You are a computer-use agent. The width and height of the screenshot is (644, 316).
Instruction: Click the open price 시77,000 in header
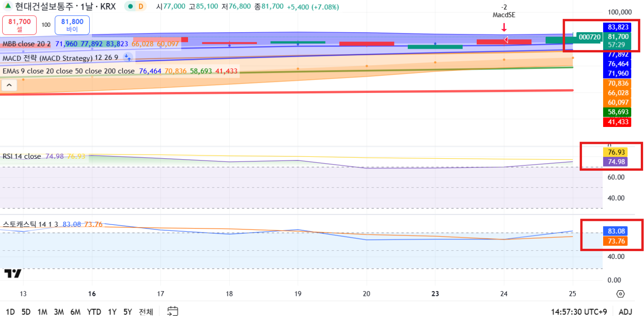pos(171,7)
